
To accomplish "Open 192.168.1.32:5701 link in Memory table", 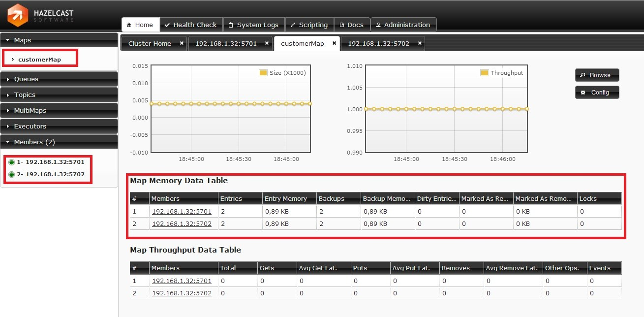I will [182, 212].
